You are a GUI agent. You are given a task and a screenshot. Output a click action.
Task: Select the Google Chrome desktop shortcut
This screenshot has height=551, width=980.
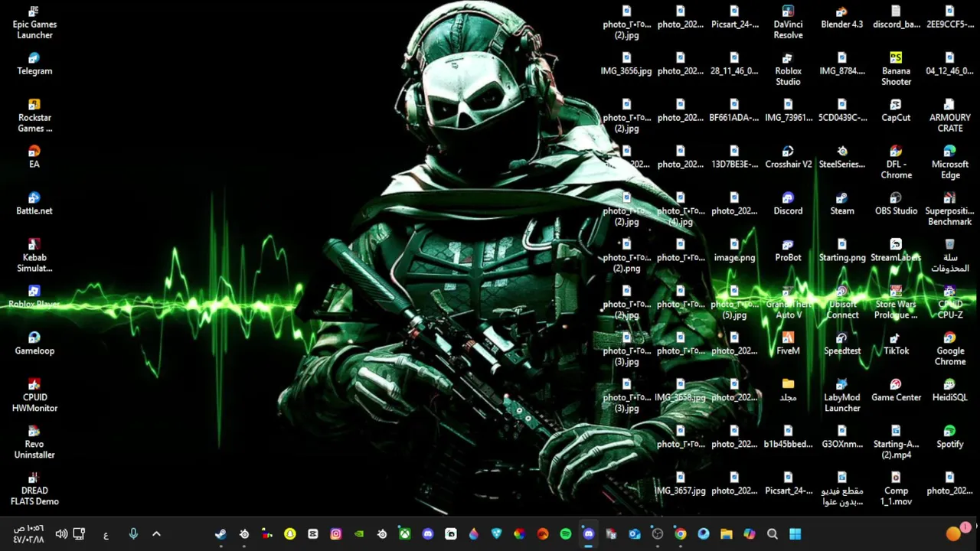[x=949, y=350]
